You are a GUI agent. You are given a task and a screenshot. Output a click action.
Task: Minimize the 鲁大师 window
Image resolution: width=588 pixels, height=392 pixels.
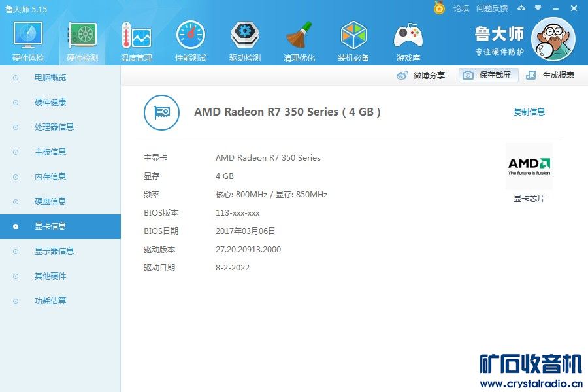pyautogui.click(x=556, y=8)
